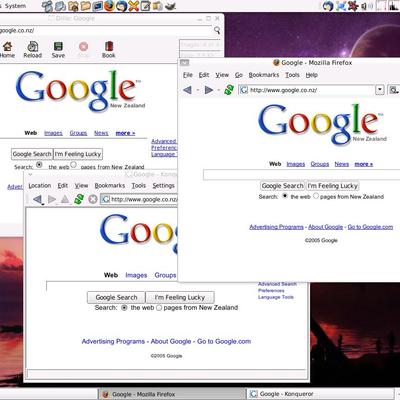
Task: Open the home folder launcher in top panel
Action: (73, 6)
